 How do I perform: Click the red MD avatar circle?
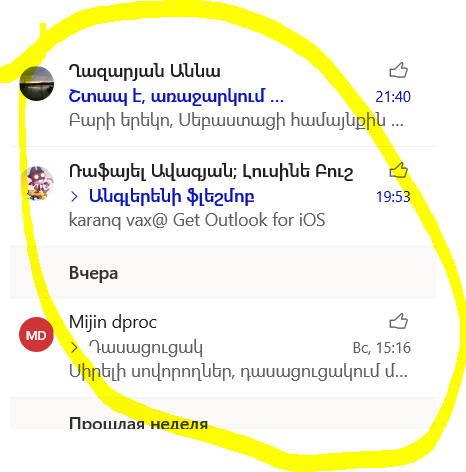36,335
